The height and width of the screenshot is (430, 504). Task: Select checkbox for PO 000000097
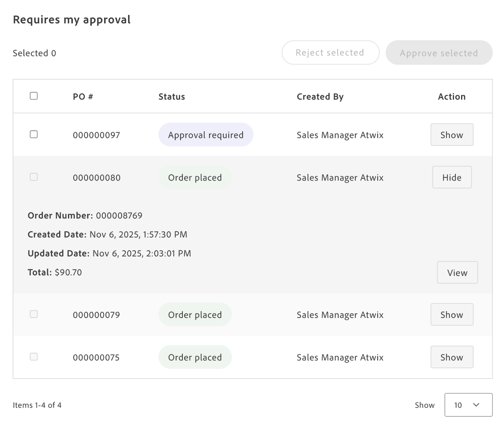tap(34, 134)
